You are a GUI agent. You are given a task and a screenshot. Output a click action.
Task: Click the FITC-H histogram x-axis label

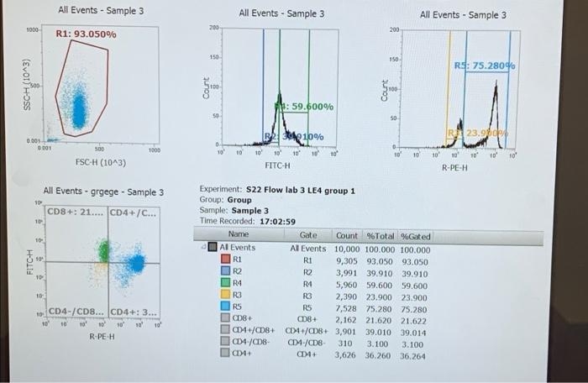pyautogui.click(x=277, y=165)
